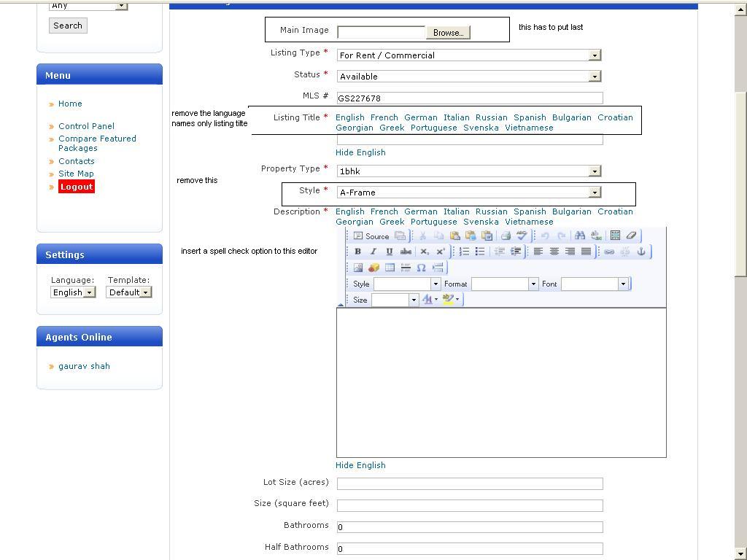This screenshot has width=747, height=560.
Task: Apply Superscript formatting
Action: click(441, 252)
